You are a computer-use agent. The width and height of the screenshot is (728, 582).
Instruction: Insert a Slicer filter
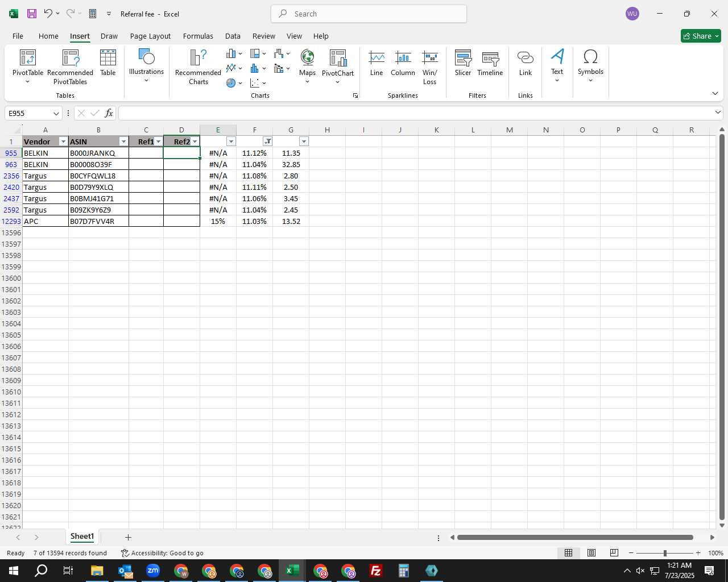(463, 63)
